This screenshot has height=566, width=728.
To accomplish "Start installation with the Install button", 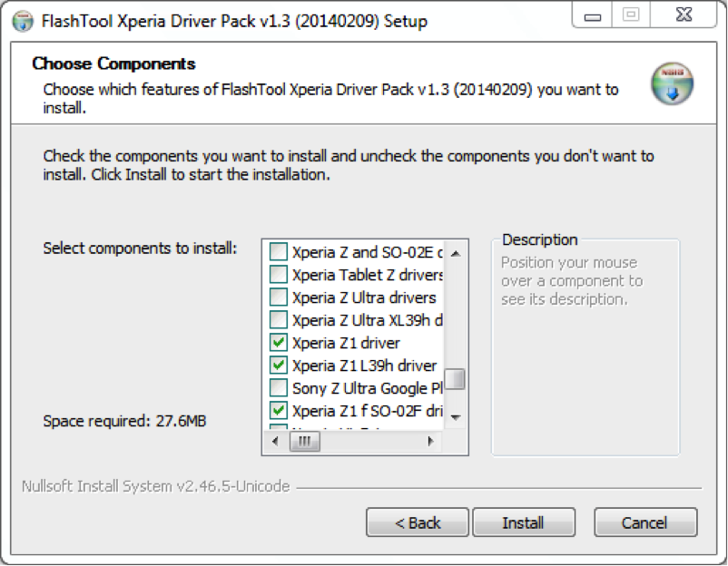I will [524, 522].
